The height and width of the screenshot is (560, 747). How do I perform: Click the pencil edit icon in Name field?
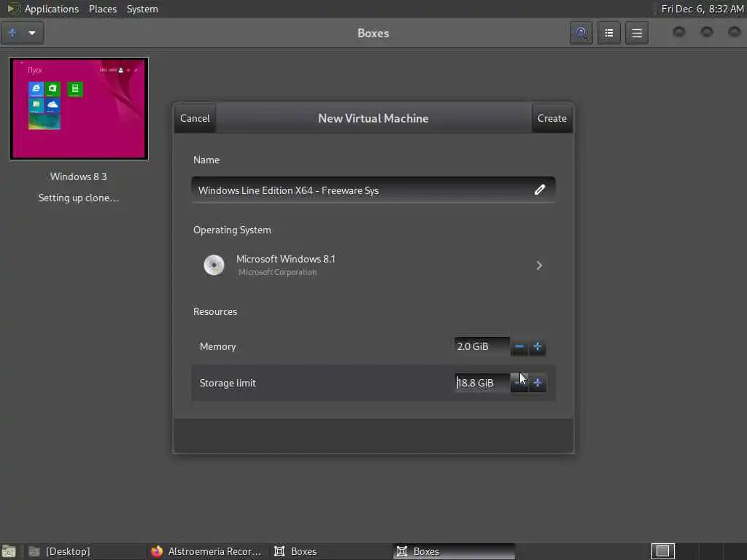(x=539, y=190)
